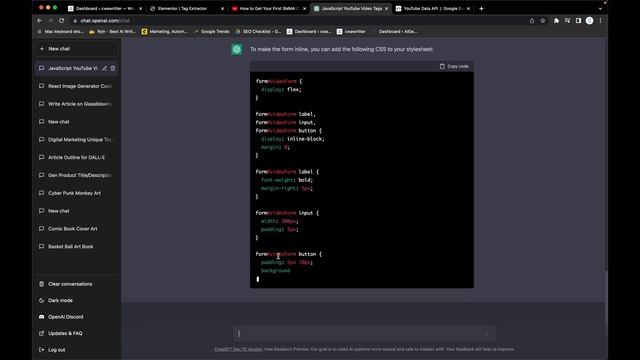640x360 pixels.
Task: Click chat bubble icon beside Basket Ball Art Book
Action: pos(42,247)
